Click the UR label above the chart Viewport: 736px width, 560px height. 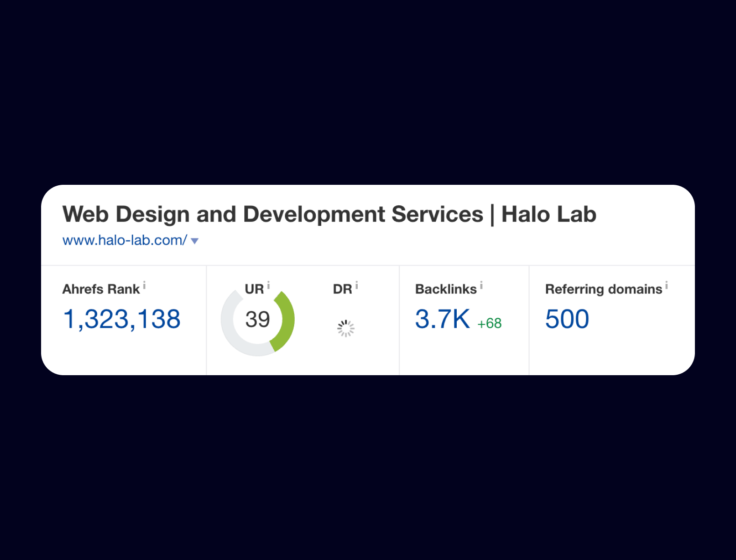point(255,289)
